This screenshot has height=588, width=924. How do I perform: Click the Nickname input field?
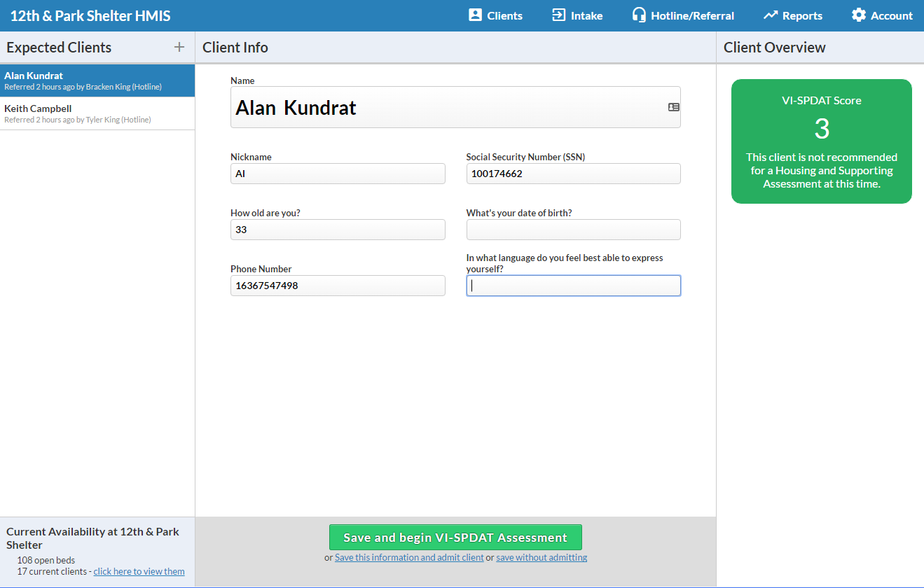pyautogui.click(x=338, y=174)
